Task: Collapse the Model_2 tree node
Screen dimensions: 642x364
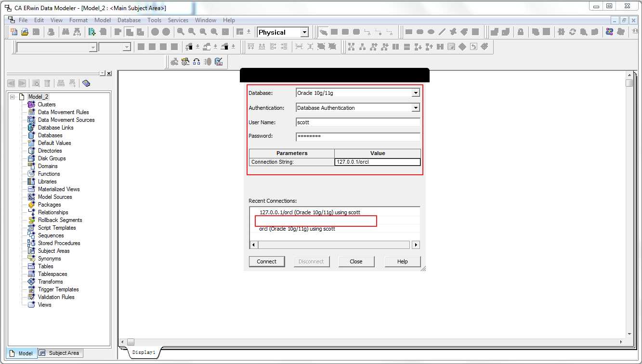Action: pos(12,97)
